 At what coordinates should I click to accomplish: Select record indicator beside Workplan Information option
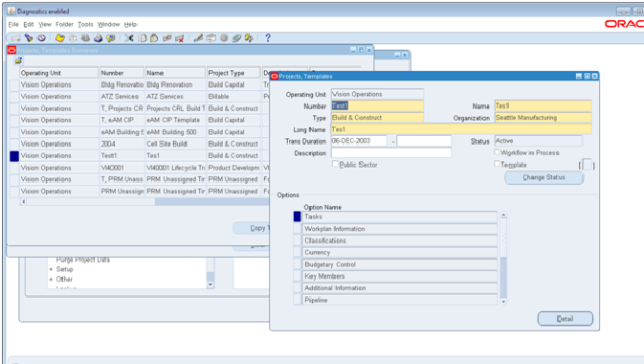(x=298, y=229)
